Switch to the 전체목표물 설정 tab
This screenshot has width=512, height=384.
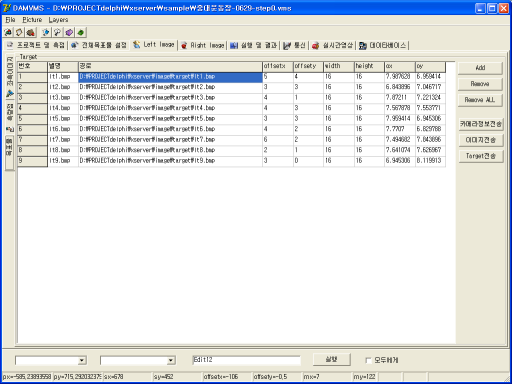tap(99, 45)
